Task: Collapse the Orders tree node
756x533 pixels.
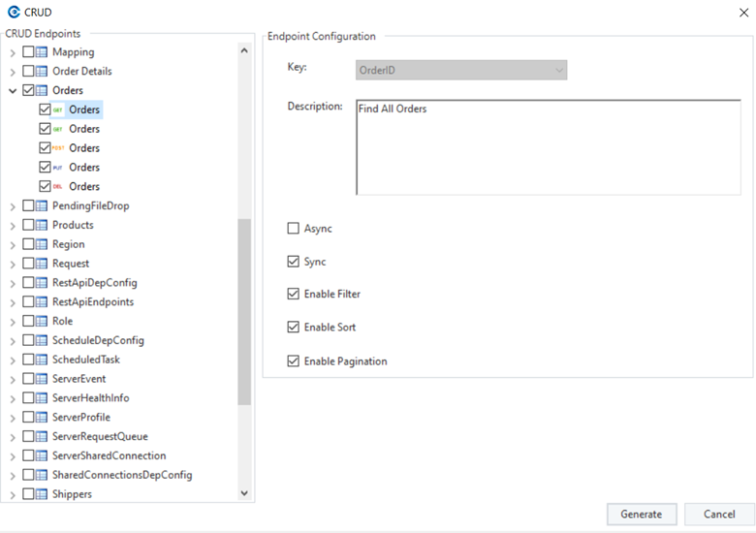Action: pyautogui.click(x=13, y=91)
